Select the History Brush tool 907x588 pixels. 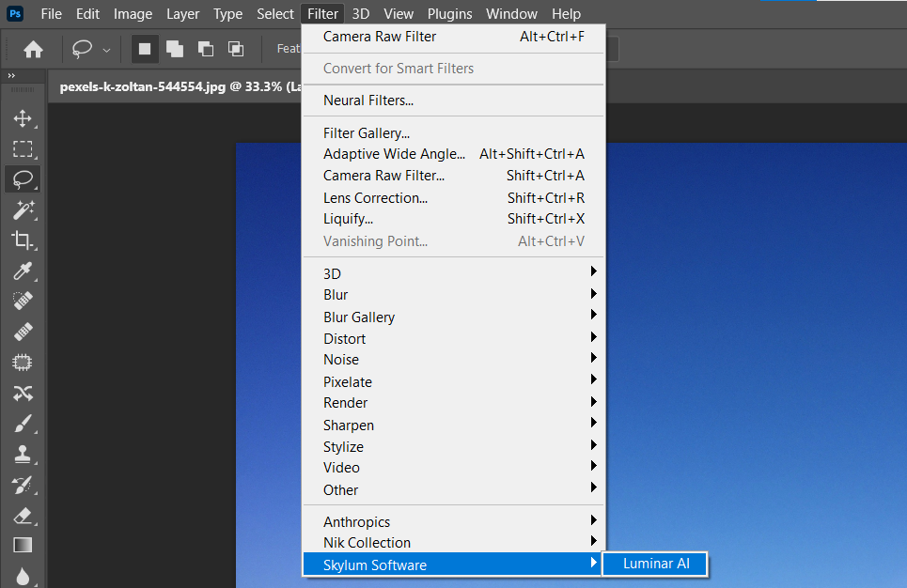pos(23,485)
